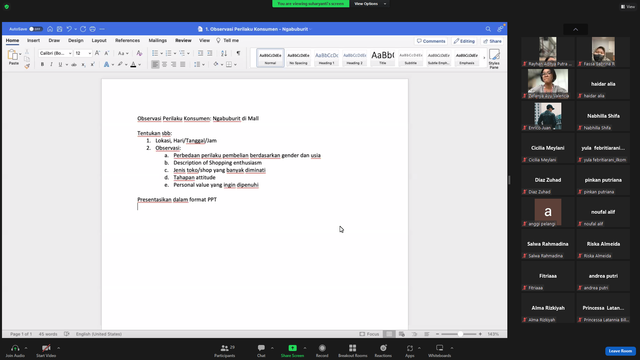Click the Justify alignment icon

183,64
